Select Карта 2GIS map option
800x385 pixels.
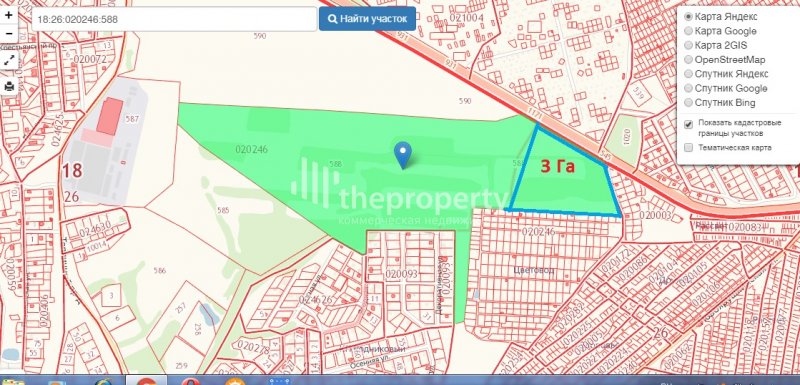point(688,45)
